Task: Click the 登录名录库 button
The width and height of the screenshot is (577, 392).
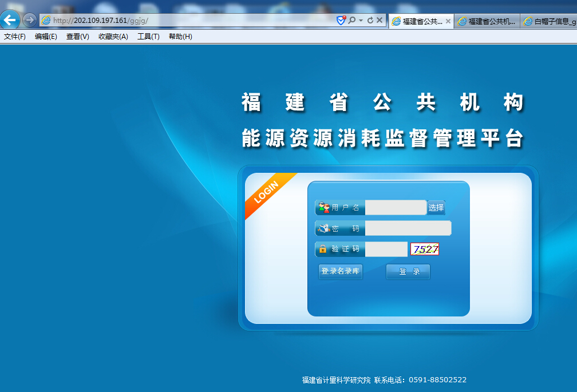Action: point(341,271)
